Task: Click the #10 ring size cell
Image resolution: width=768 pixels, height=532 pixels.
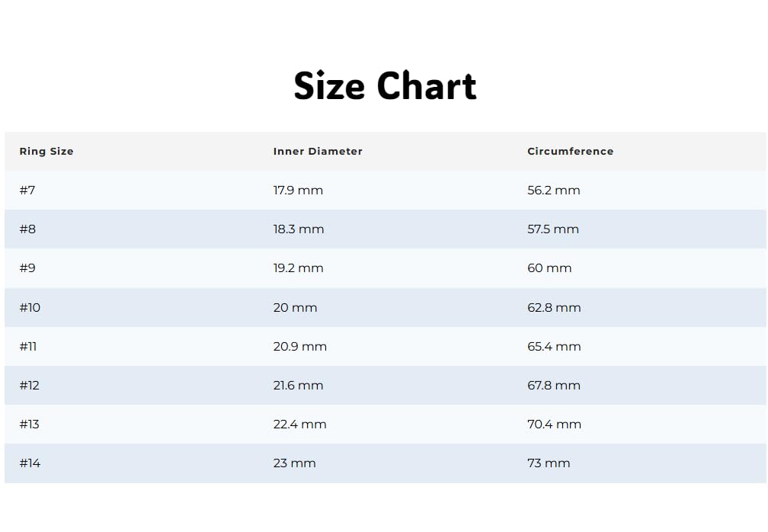Action: pos(30,308)
